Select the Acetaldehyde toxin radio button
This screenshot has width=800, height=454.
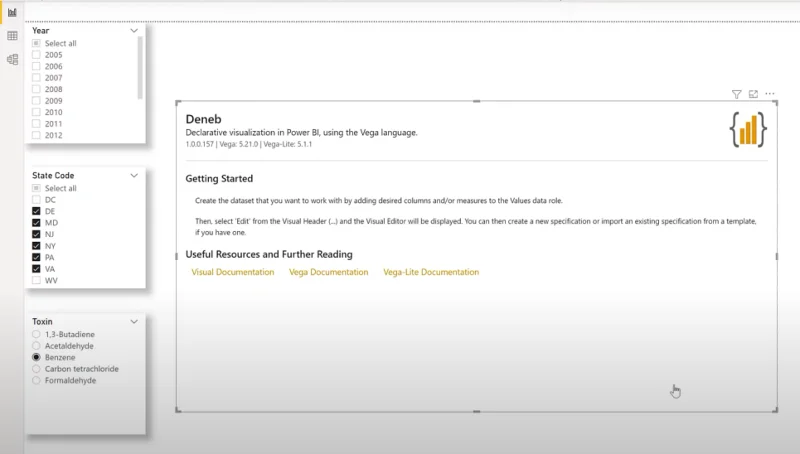click(36, 346)
